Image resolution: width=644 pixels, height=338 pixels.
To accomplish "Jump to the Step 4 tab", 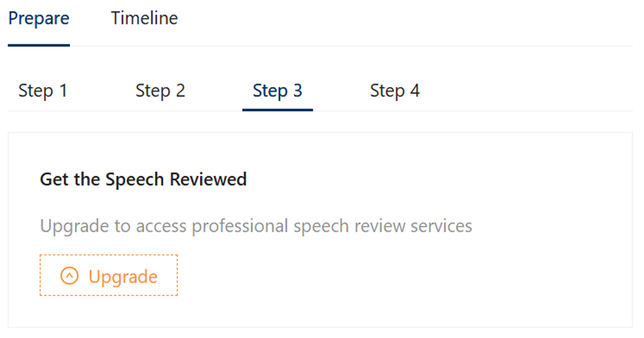I will (x=395, y=91).
